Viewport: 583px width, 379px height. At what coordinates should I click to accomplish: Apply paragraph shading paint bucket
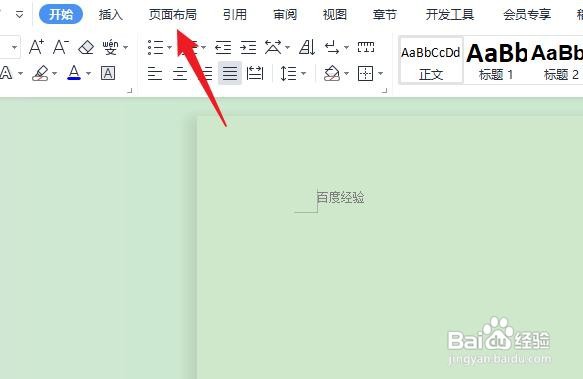[x=332, y=73]
